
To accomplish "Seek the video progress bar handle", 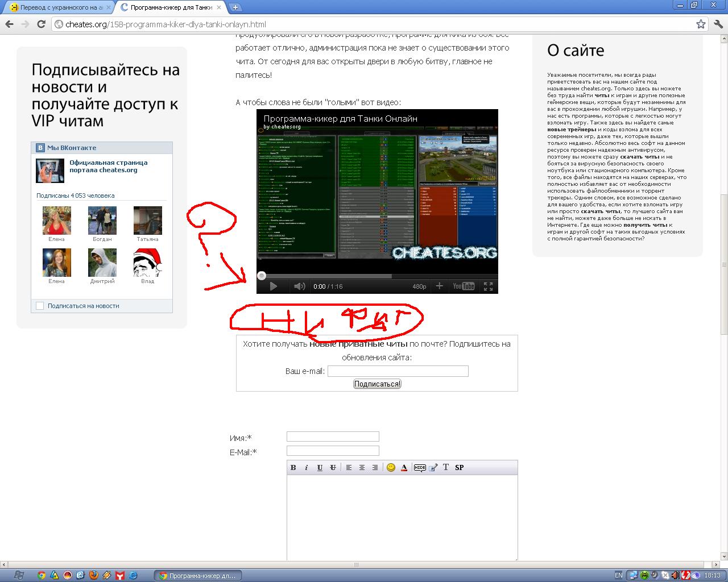I will coord(262,276).
